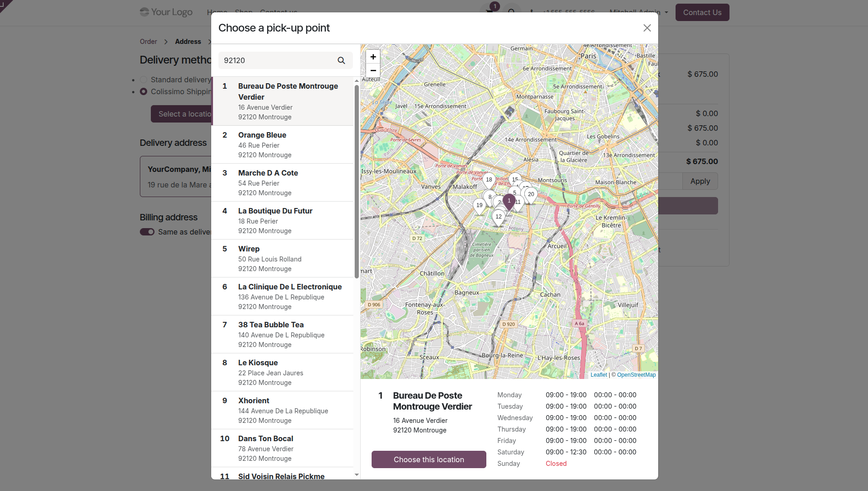Viewport: 868px width, 491px height.
Task: Select Colissimo Shipping radio option
Action: (x=144, y=91)
